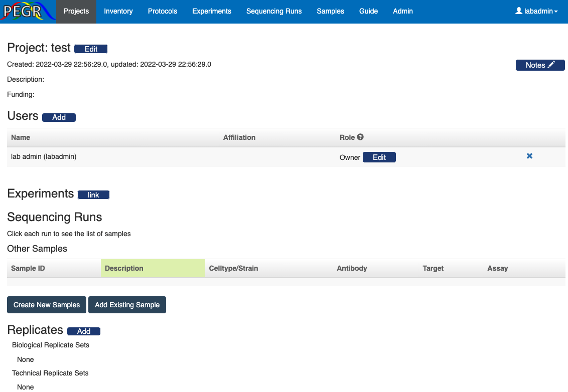Click the Other Samples heading
568x392 pixels.
coord(37,248)
